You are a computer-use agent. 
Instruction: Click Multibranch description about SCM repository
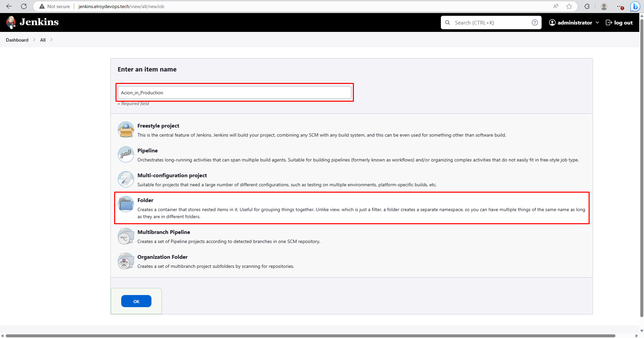point(229,242)
